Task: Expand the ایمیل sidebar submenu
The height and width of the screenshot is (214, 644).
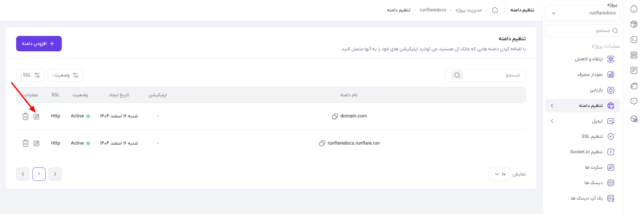Action: coord(583,121)
